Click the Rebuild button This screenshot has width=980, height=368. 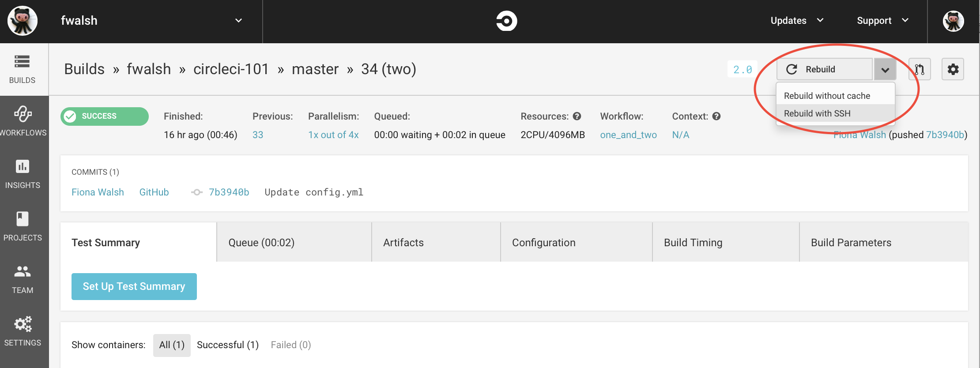pyautogui.click(x=825, y=69)
